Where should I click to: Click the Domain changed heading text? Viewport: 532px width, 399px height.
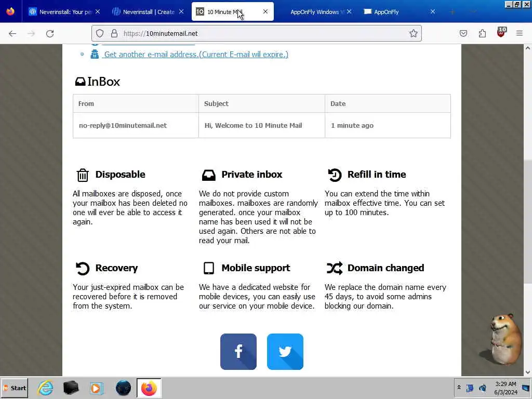[386, 268]
